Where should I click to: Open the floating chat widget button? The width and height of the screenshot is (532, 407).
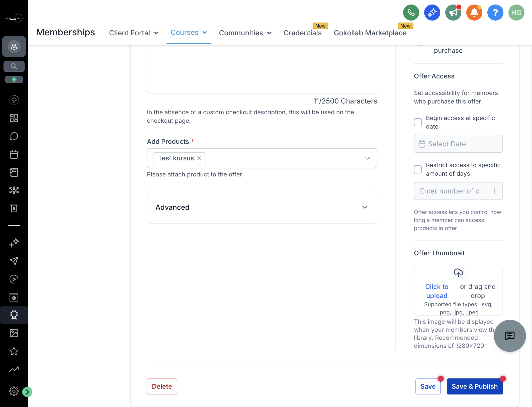click(510, 336)
